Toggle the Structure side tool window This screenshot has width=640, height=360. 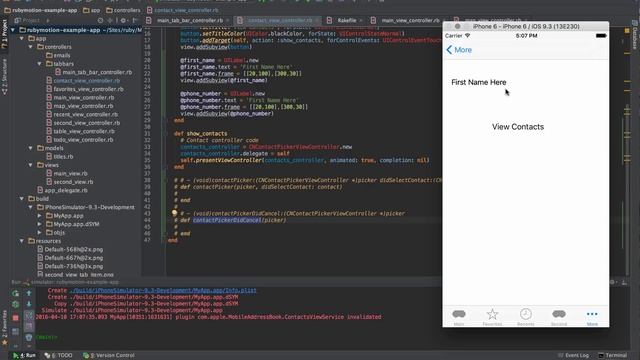coord(4,77)
